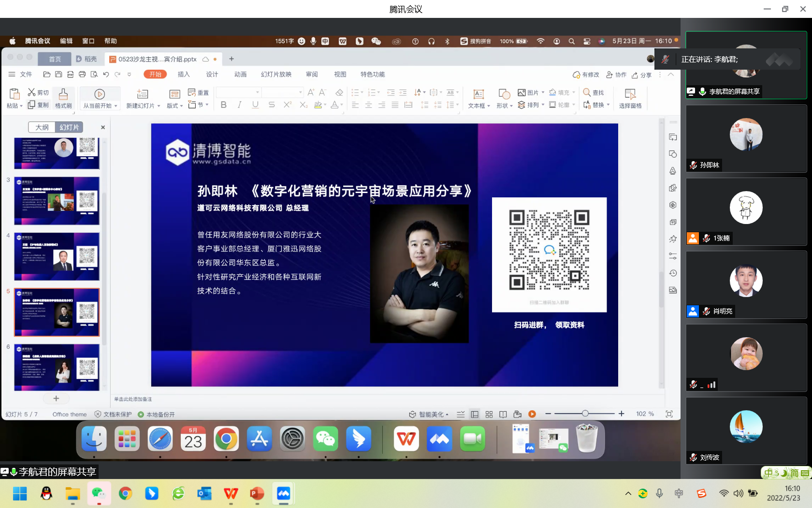Expand the New Slide (新建幻灯片) dropdown
Viewport: 812px width, 508px height.
coord(159,106)
